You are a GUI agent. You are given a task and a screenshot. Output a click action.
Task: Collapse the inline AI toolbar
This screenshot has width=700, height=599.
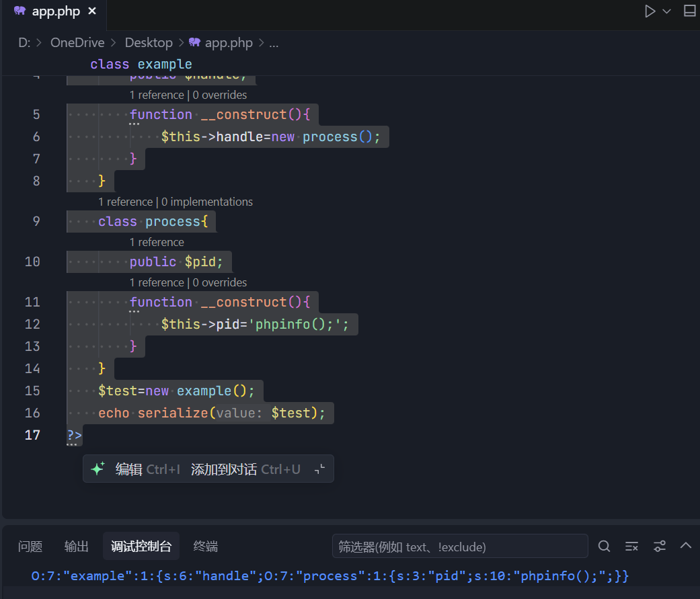320,469
